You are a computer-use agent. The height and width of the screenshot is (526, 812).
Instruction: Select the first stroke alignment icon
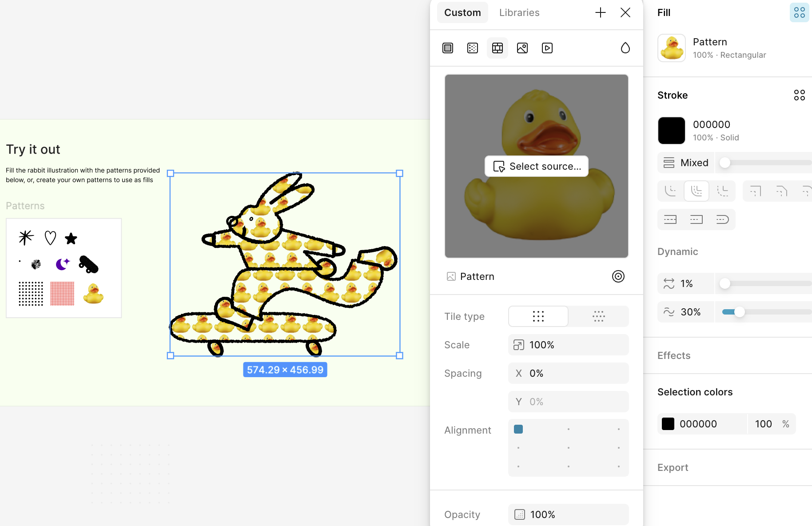(x=755, y=191)
